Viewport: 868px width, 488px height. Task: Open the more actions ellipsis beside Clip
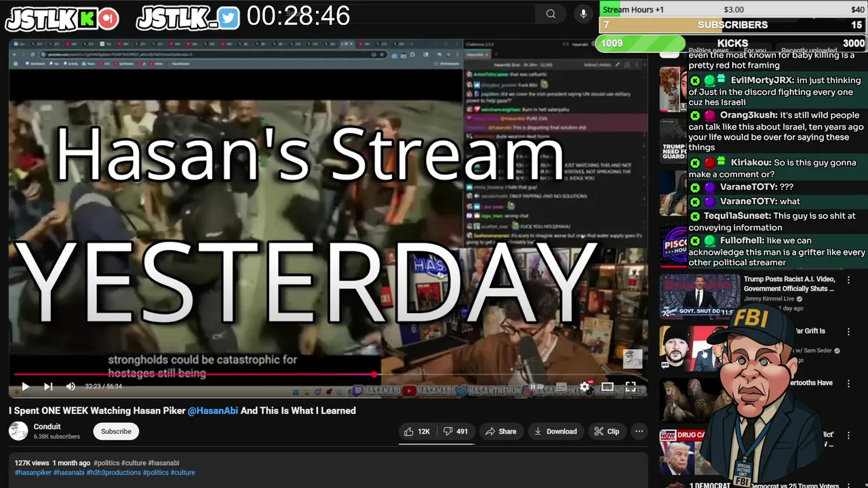pyautogui.click(x=639, y=431)
